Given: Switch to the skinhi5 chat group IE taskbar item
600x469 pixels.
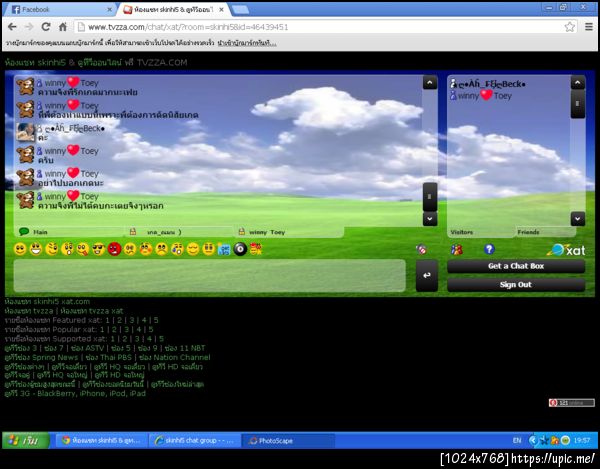Looking at the screenshot, I should [195, 440].
